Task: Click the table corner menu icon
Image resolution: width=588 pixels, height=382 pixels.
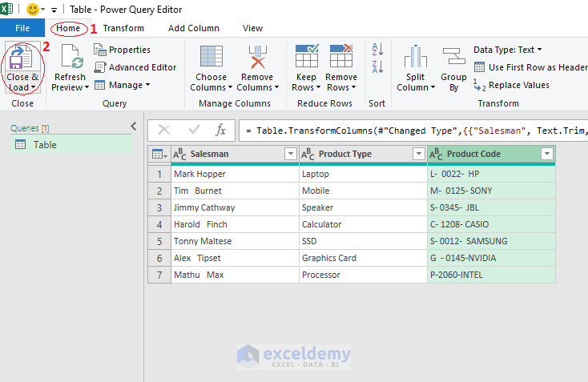Action: tap(159, 154)
